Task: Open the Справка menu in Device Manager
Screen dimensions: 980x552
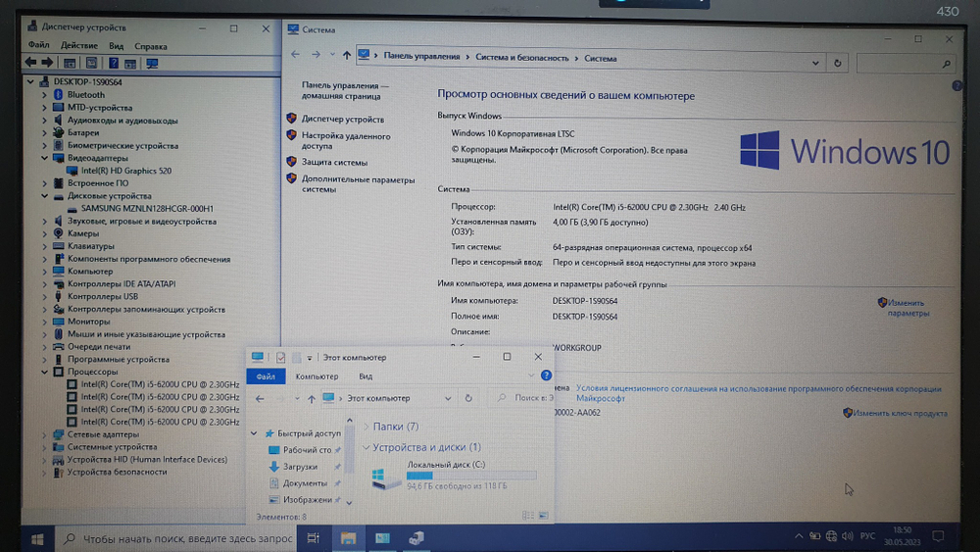Action: [x=151, y=46]
